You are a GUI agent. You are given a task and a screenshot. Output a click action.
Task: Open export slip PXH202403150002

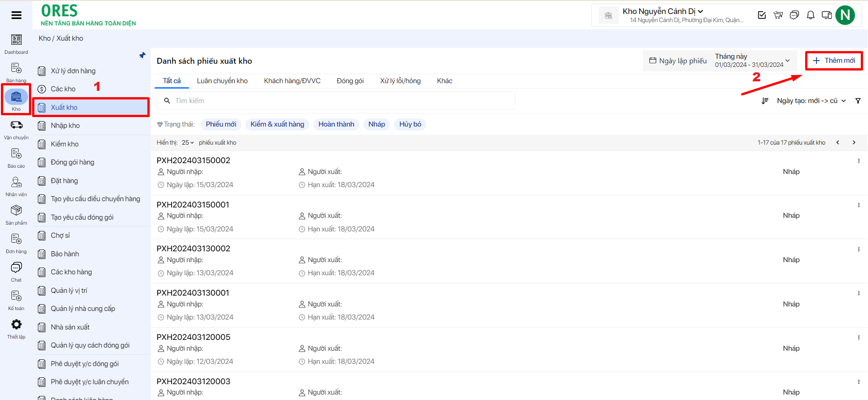coord(193,160)
